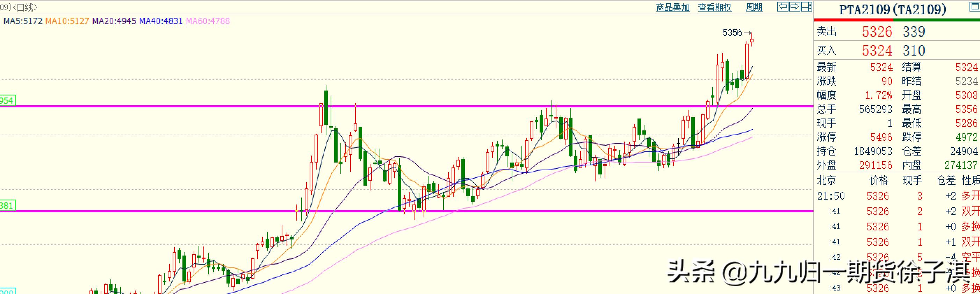
Task: Open the 周期 period link
Action: pyautogui.click(x=754, y=7)
